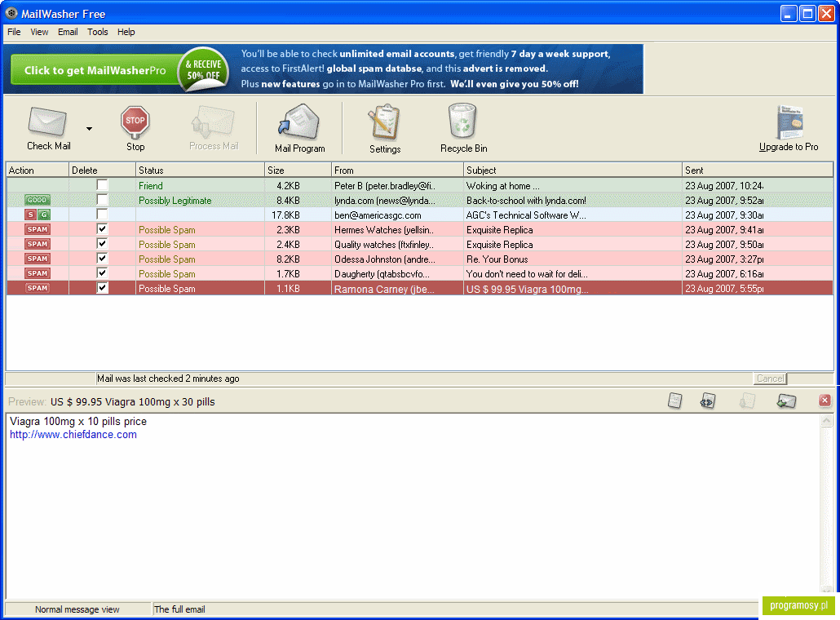The width and height of the screenshot is (840, 620).
Task: Click the Check Mail envelope icon
Action: pos(47,122)
